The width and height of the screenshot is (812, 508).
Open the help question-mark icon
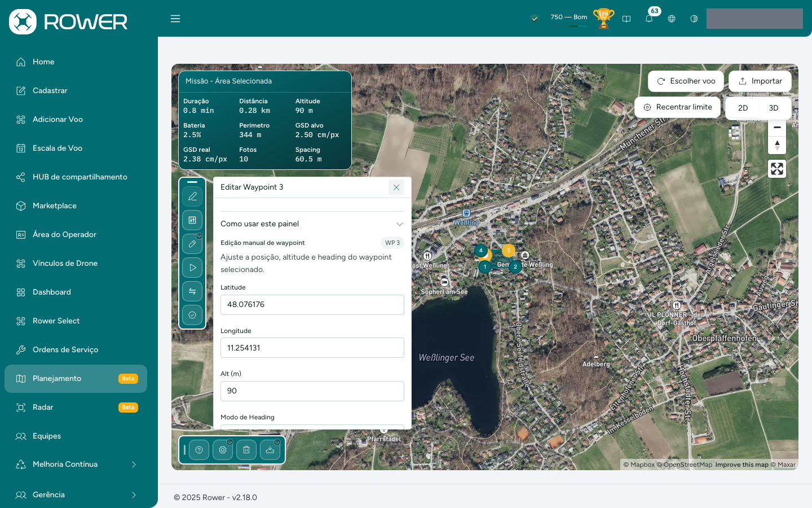click(x=199, y=450)
